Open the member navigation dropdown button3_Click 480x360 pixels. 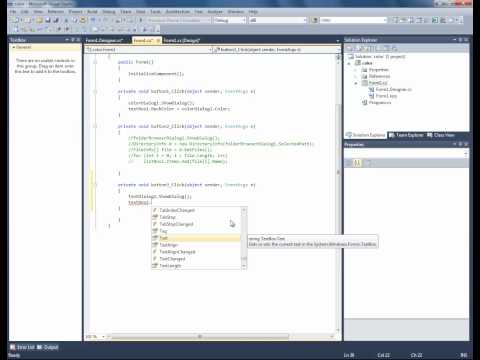click(x=276, y=50)
